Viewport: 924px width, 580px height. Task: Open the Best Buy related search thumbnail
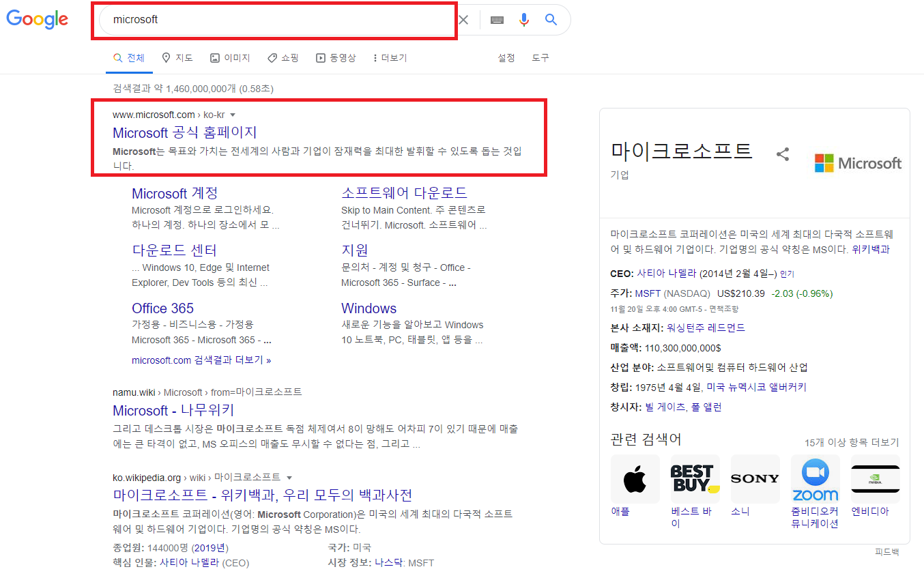tap(695, 479)
